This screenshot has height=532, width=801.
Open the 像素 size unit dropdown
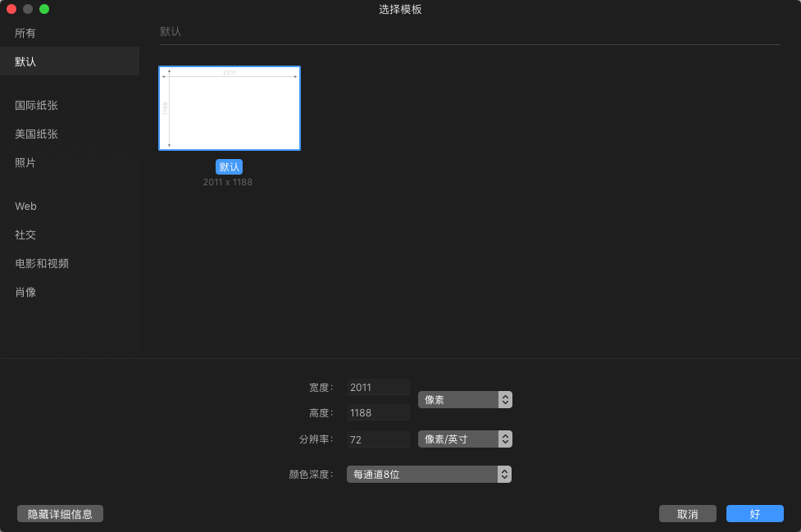[x=465, y=400]
